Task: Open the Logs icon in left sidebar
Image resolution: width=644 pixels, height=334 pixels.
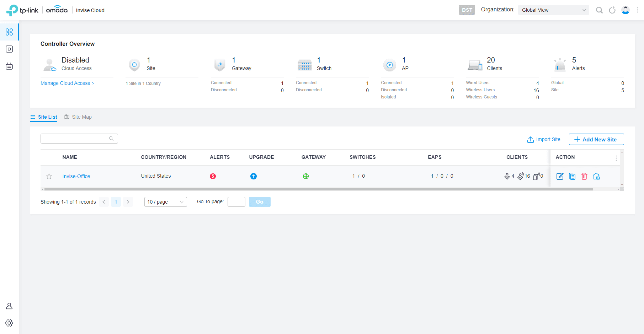Action: click(9, 66)
